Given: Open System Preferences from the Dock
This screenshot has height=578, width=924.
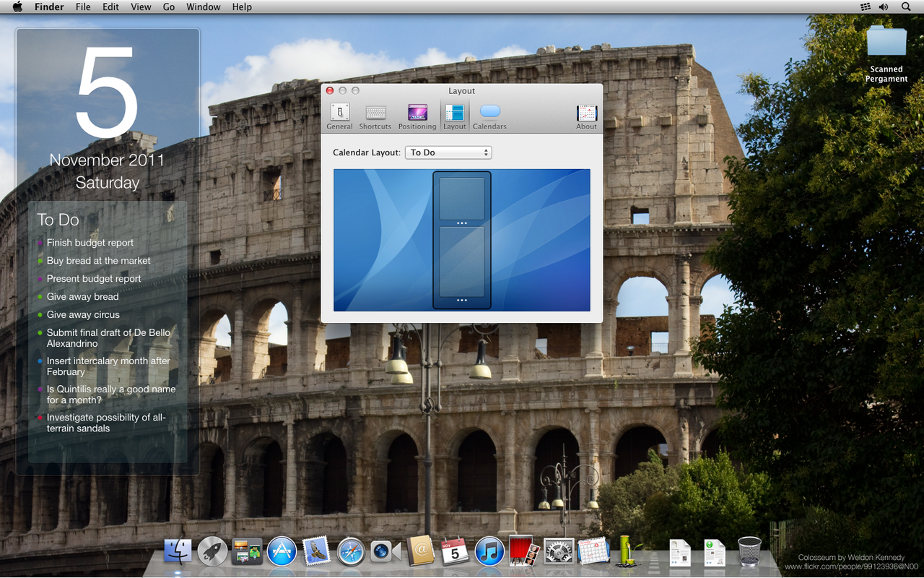Looking at the screenshot, I should click(x=559, y=551).
